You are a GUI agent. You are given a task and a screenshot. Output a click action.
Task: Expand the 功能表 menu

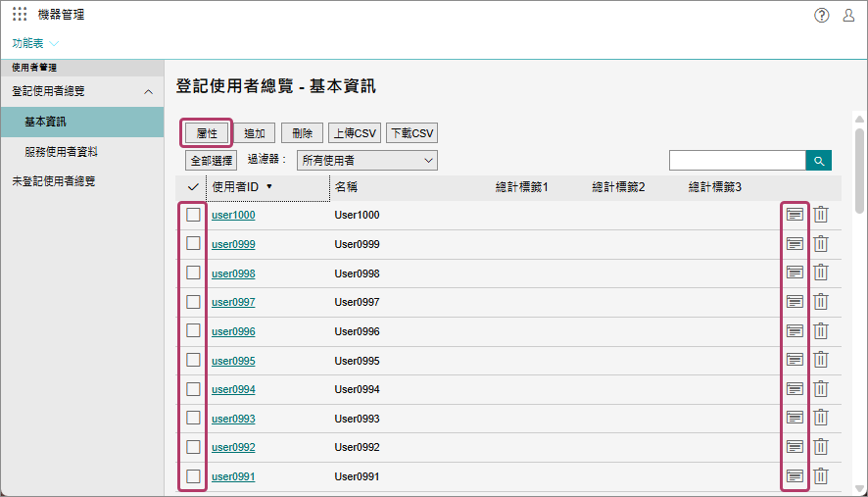(35, 43)
